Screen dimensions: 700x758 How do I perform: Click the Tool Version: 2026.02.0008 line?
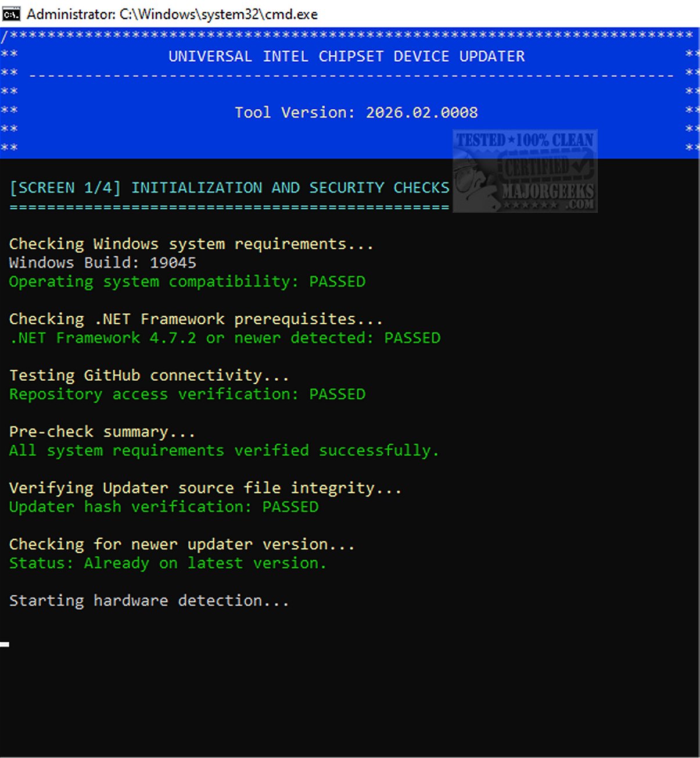(x=356, y=112)
